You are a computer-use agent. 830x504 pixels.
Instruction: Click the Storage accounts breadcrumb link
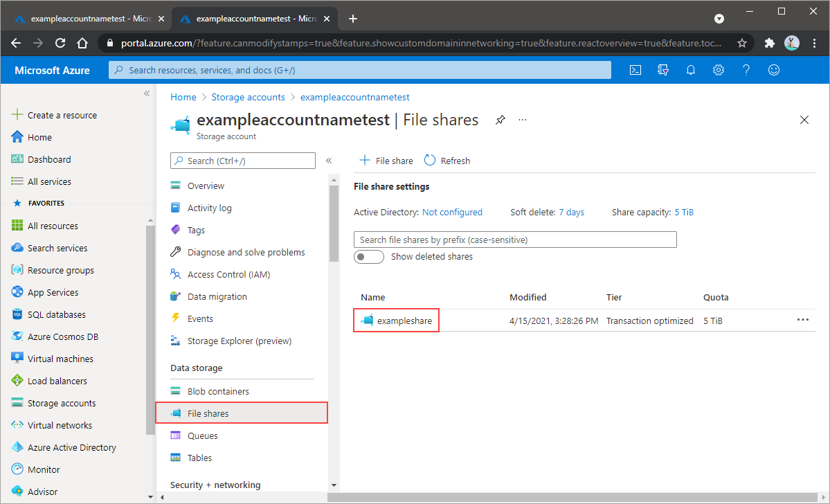[249, 98]
